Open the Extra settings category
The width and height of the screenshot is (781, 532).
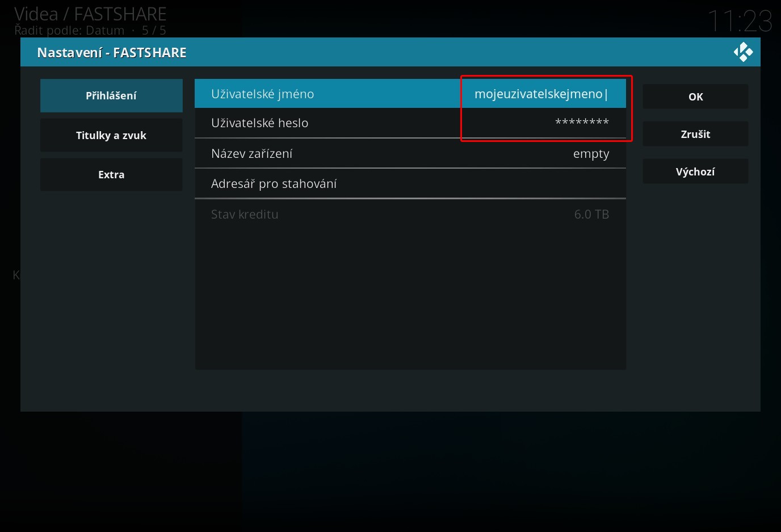[x=111, y=174]
